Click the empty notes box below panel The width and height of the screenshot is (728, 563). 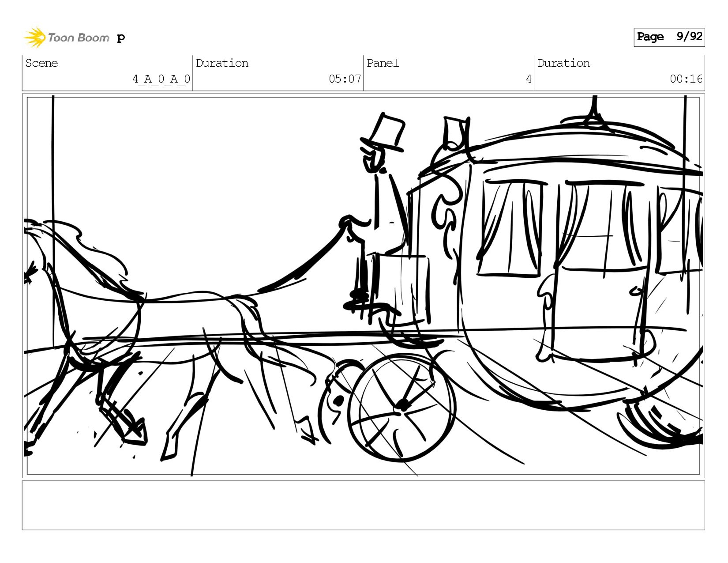pyautogui.click(x=363, y=505)
